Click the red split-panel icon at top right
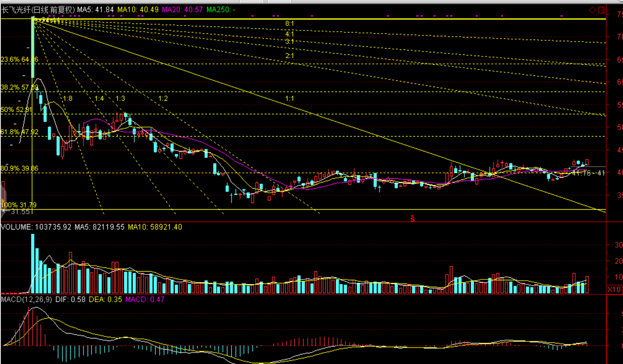This screenshot has height=364, width=623. [x=602, y=9]
